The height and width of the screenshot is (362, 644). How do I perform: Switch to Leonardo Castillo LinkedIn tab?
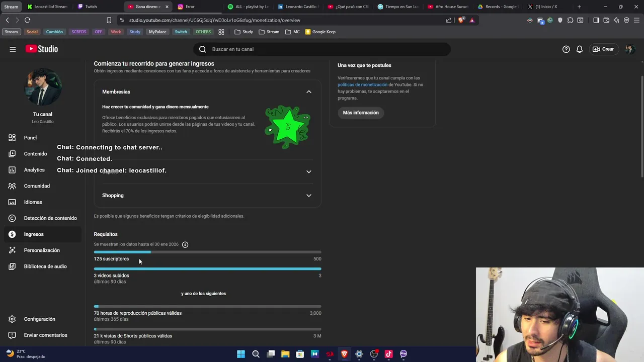pos(298,7)
